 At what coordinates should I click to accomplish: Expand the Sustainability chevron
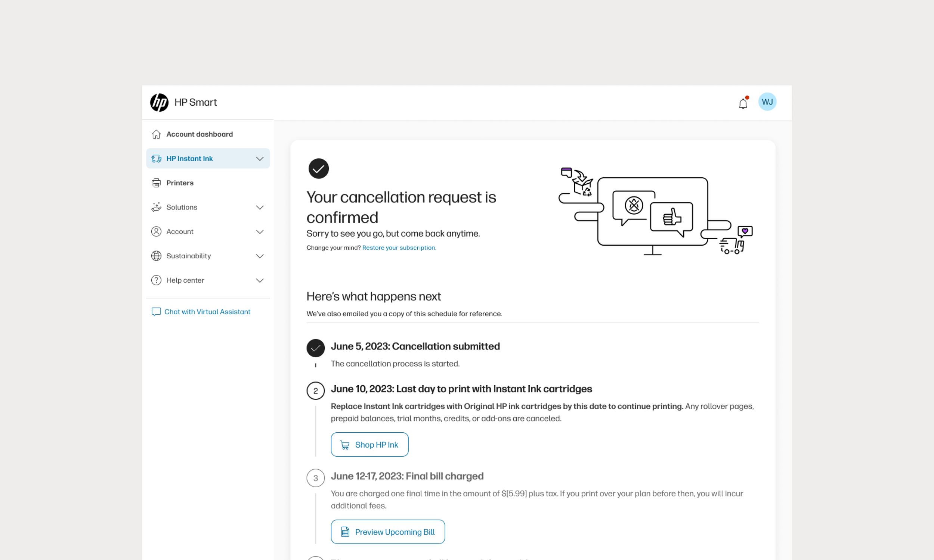click(x=260, y=256)
